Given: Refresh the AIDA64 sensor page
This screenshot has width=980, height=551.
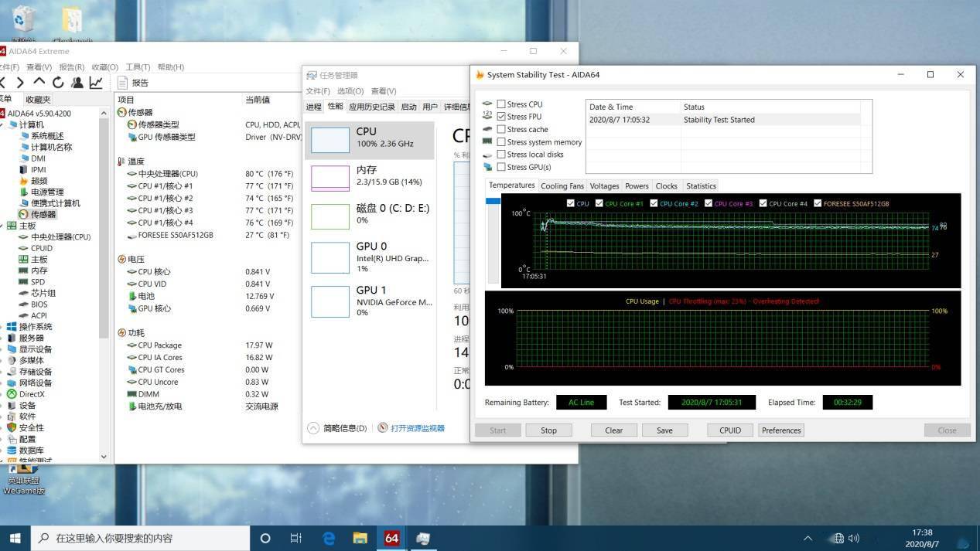Looking at the screenshot, I should (58, 83).
